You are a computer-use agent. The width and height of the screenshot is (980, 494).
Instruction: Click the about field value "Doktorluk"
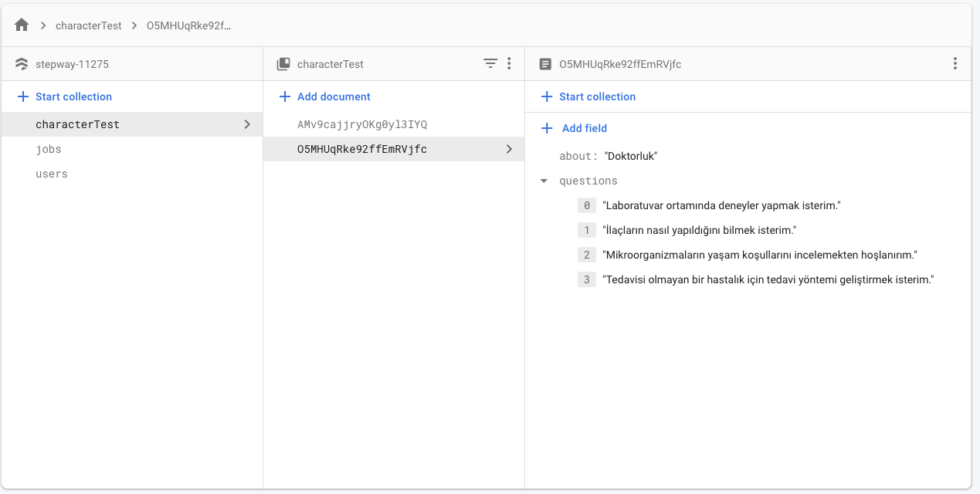click(x=631, y=157)
